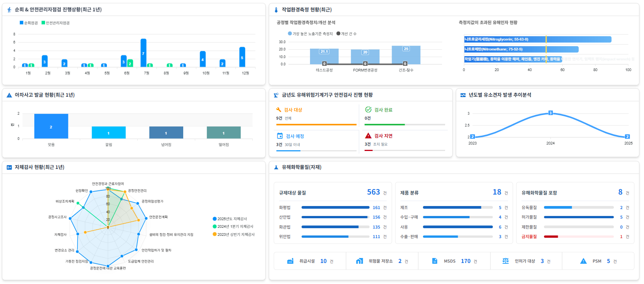The width and height of the screenshot is (644, 284).
Task: Click the warehouse icon next to 위험물 저장소
Action: (360, 261)
